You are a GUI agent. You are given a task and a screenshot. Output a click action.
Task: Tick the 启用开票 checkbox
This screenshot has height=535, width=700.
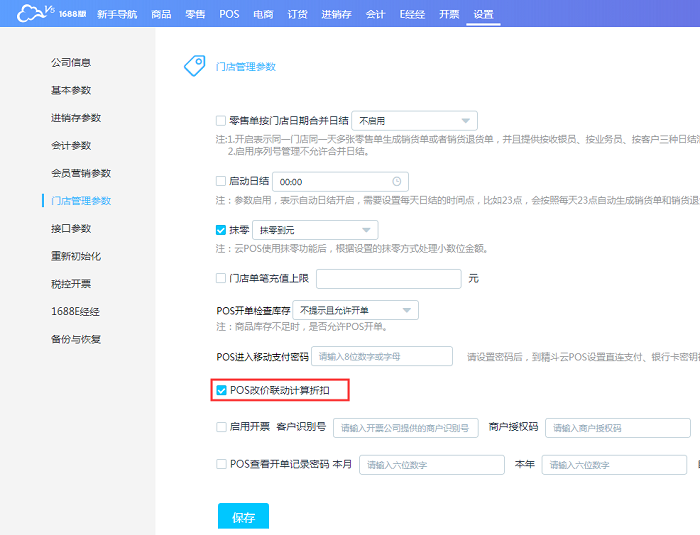coord(221,427)
